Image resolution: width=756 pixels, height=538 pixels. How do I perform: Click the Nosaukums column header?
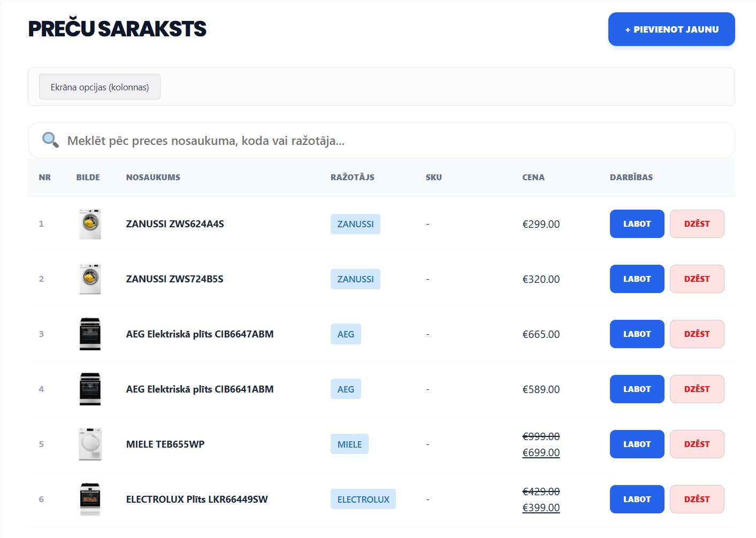[x=153, y=177]
